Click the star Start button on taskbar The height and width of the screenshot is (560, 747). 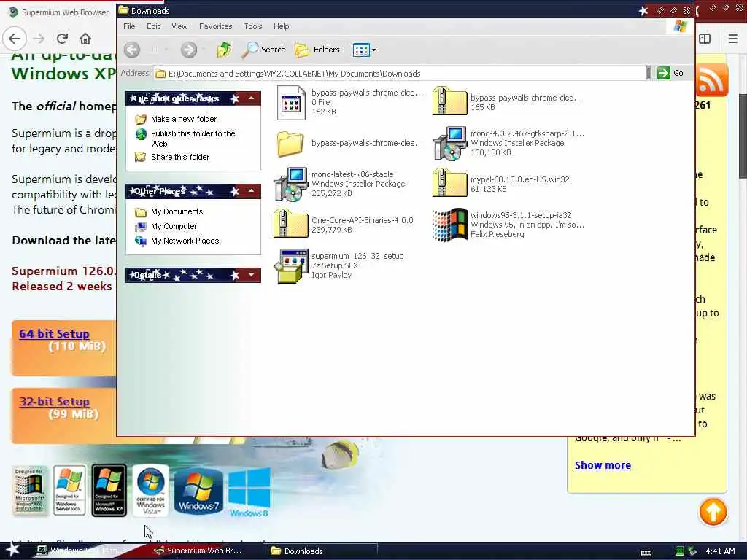12,550
